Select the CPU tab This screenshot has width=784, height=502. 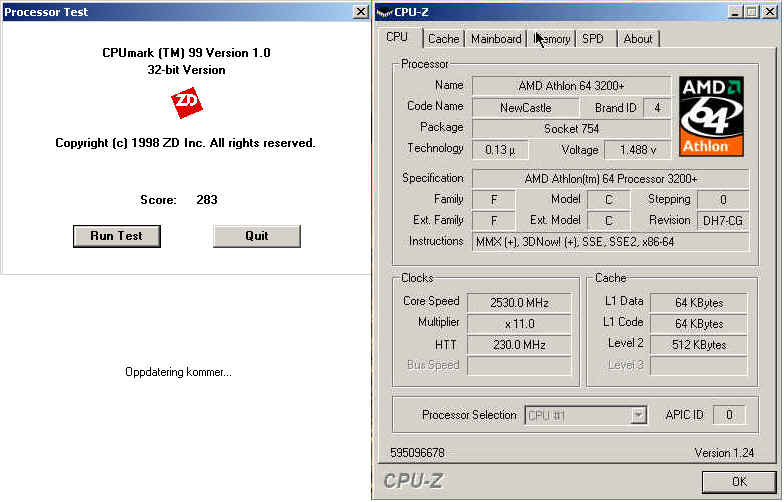pos(398,37)
